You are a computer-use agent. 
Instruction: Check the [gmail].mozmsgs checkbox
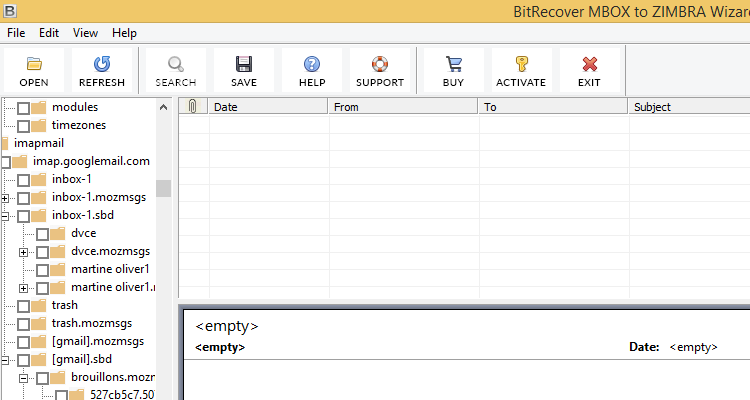[x=23, y=343]
